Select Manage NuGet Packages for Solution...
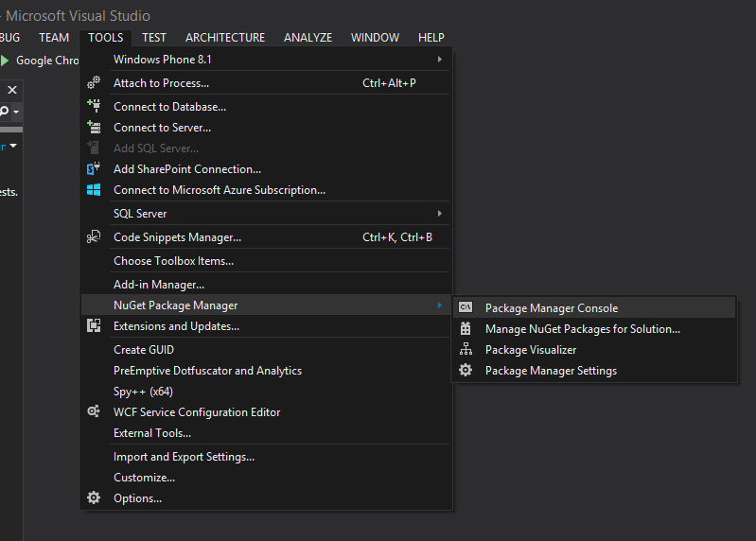 [x=594, y=328]
